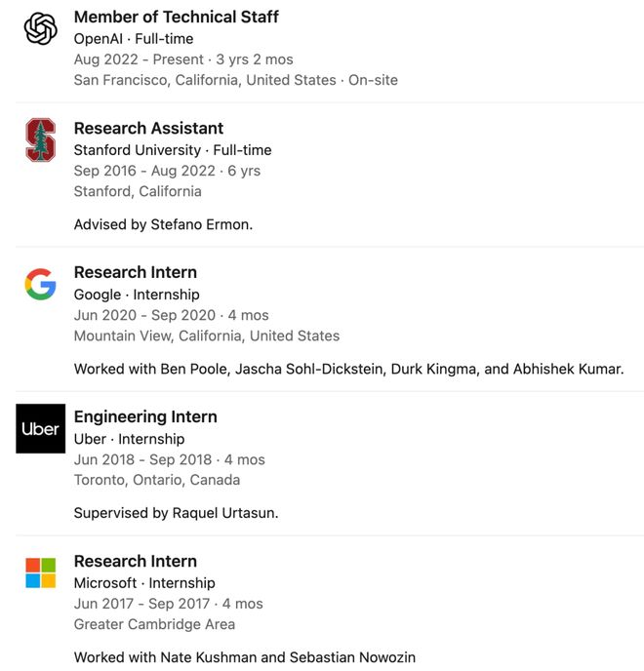
Task: Click Research Intern title under Microsoft
Action: point(135,561)
